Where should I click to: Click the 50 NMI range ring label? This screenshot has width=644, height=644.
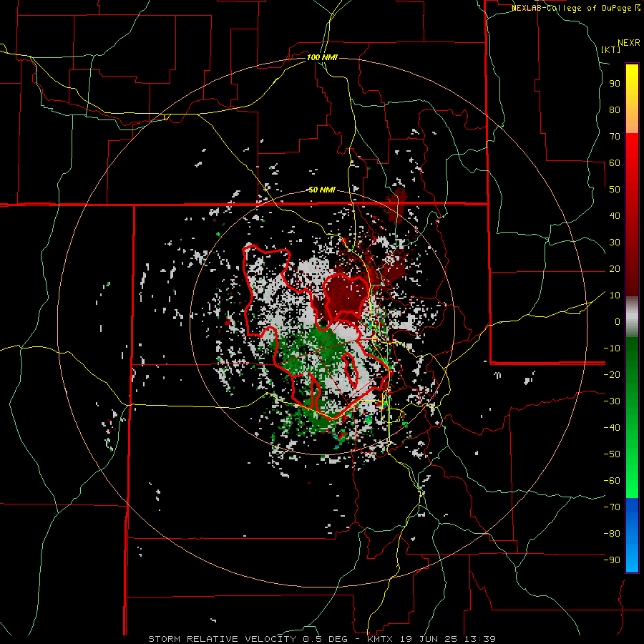pos(322,190)
